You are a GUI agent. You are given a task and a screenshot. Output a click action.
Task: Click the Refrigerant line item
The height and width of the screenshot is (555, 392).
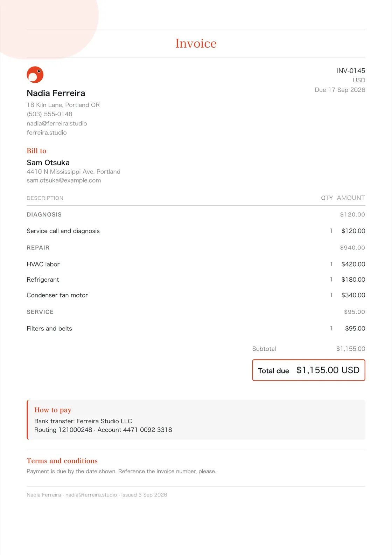tap(43, 280)
